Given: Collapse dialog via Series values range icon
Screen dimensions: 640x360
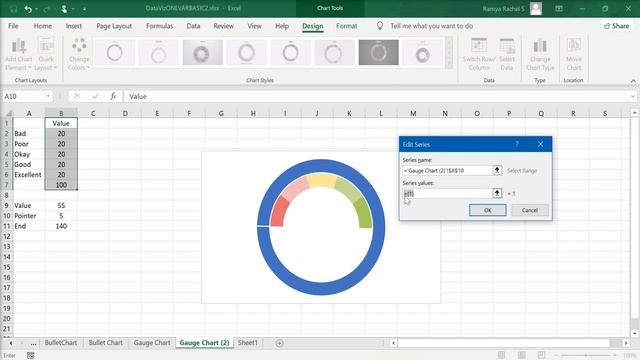Looking at the screenshot, I should [x=497, y=193].
